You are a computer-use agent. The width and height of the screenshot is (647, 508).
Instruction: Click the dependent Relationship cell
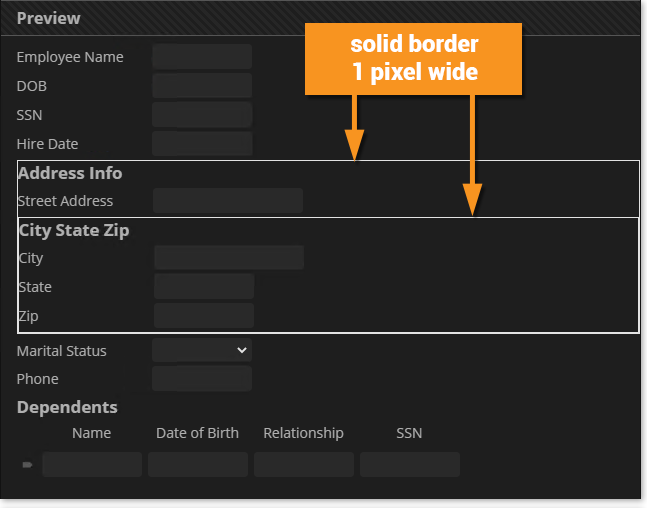[x=304, y=465]
